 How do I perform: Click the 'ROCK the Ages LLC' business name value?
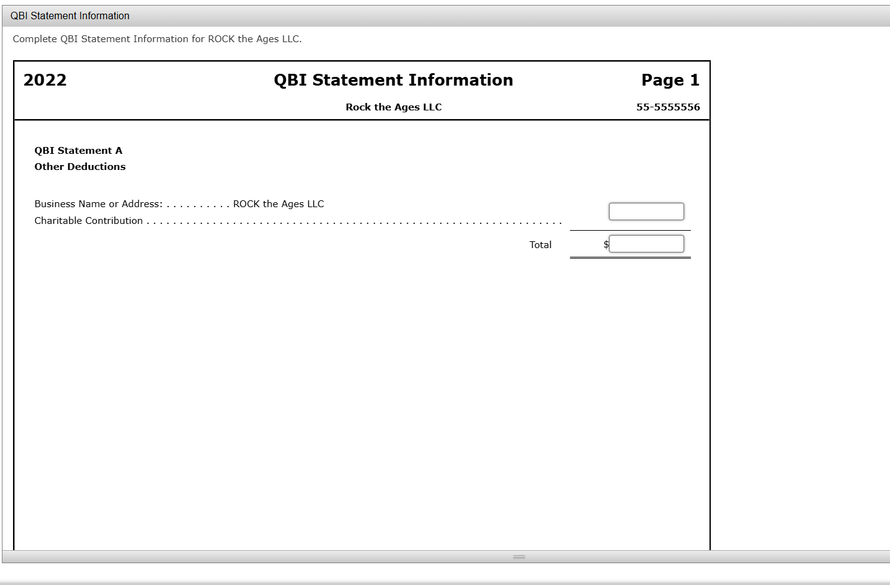tap(278, 204)
